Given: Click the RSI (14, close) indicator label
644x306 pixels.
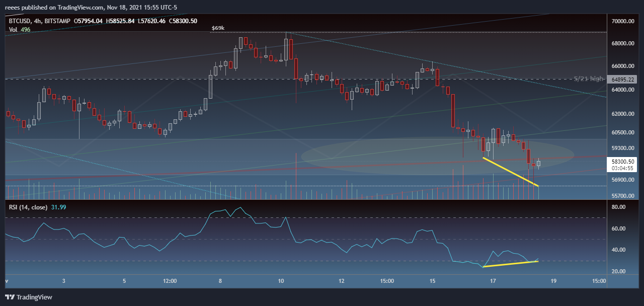Looking at the screenshot, I should coord(28,207).
